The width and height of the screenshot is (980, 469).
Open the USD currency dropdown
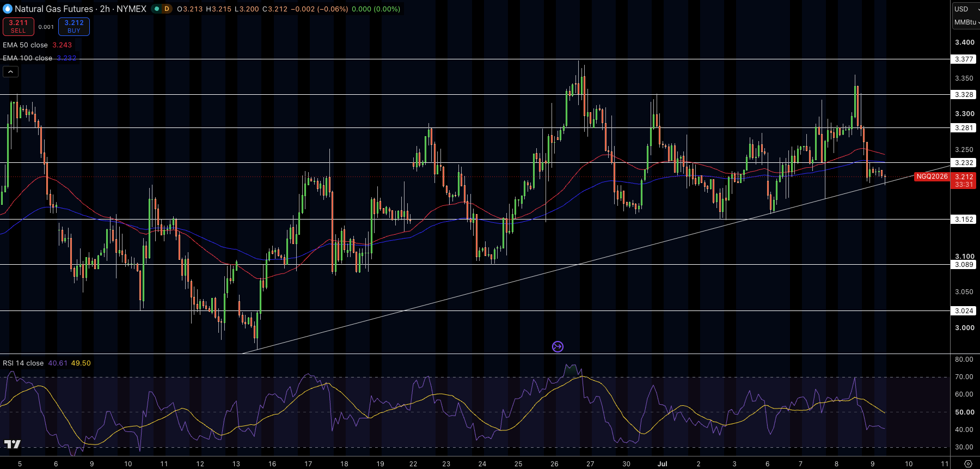pyautogui.click(x=966, y=9)
